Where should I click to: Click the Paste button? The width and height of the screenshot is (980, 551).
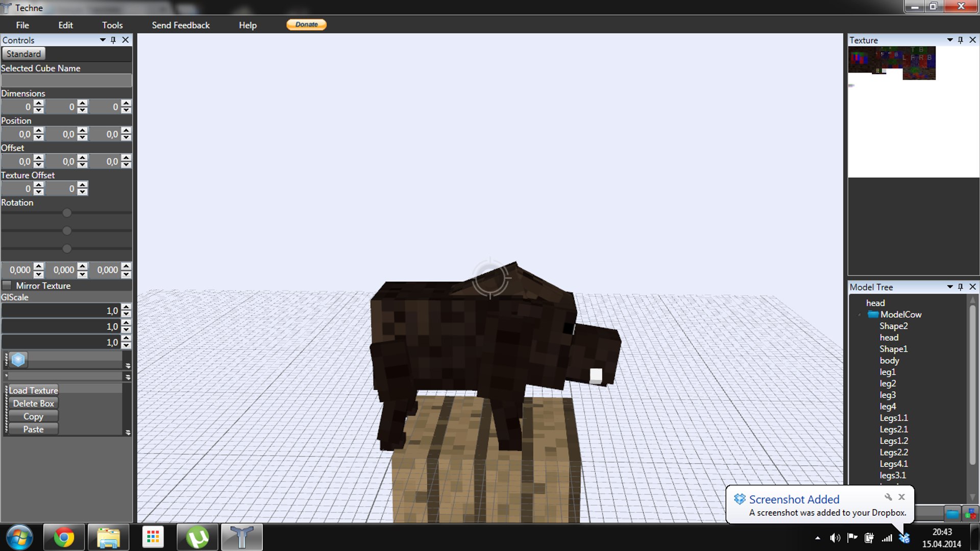coord(33,429)
